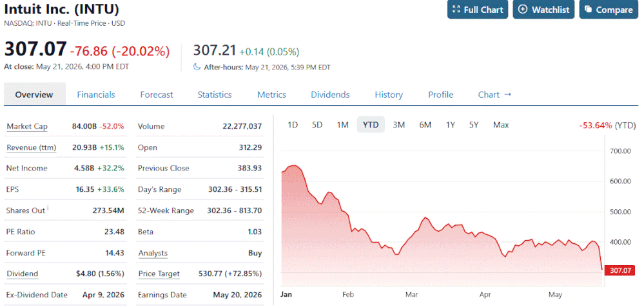Viewport: 644px width, 307px height.
Task: Click the Dividend value $4.80 (1.56%)
Action: (101, 274)
